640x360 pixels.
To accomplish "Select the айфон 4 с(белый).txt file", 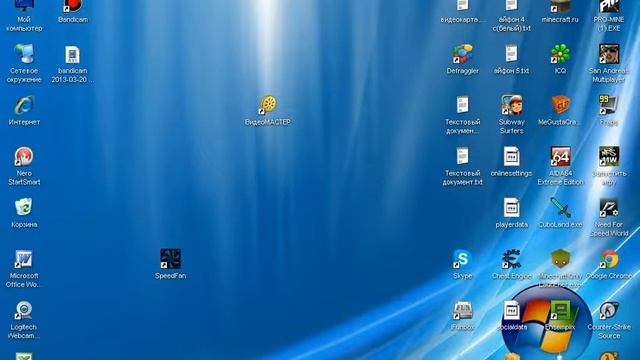I will (511, 6).
